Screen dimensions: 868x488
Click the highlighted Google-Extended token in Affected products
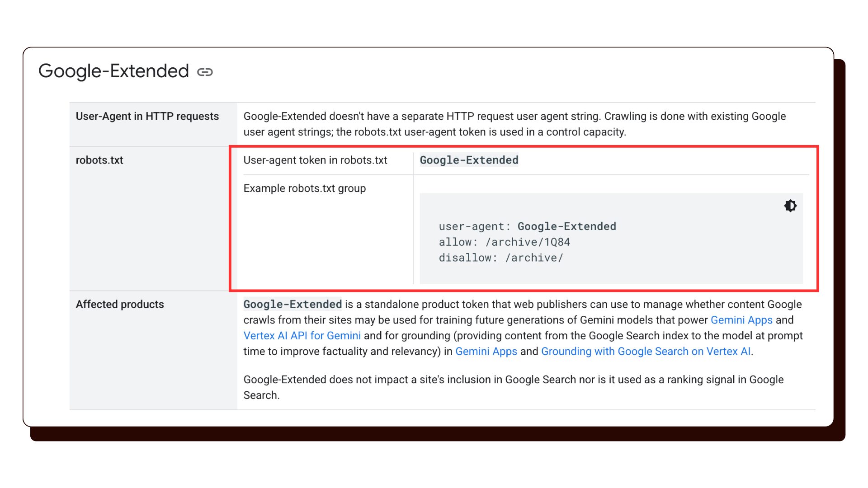pyautogui.click(x=292, y=304)
